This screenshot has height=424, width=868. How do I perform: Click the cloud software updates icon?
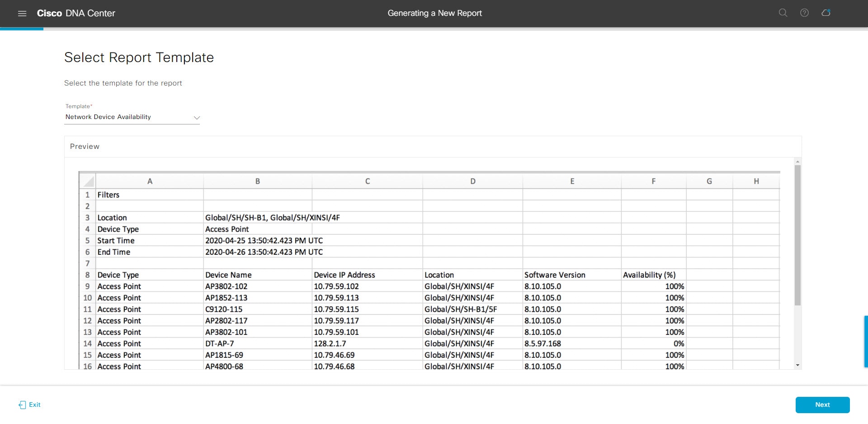[826, 13]
